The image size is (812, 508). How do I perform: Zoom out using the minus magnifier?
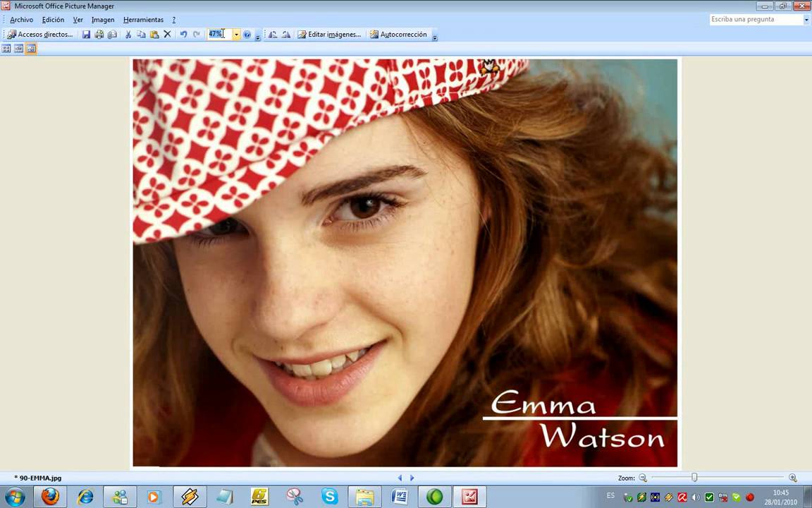coord(643,478)
